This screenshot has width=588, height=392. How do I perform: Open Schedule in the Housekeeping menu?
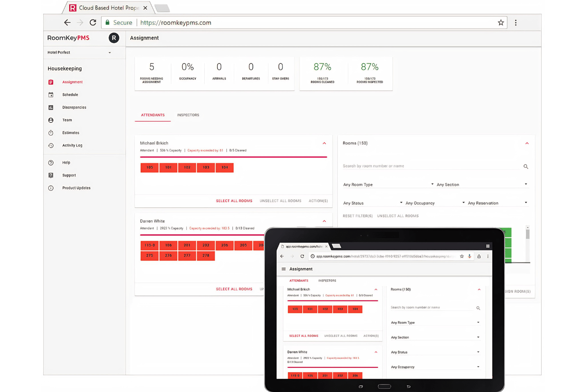click(x=70, y=95)
